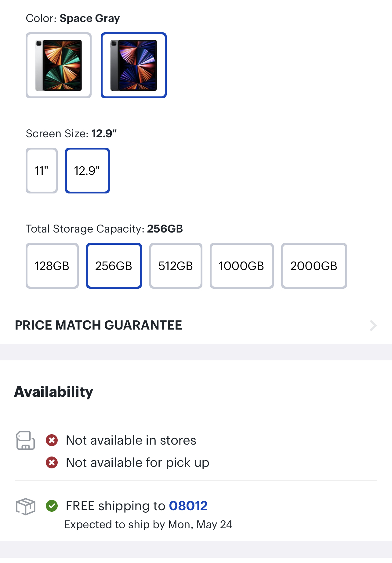Choose the 12.9" screen size option

pos(87,171)
